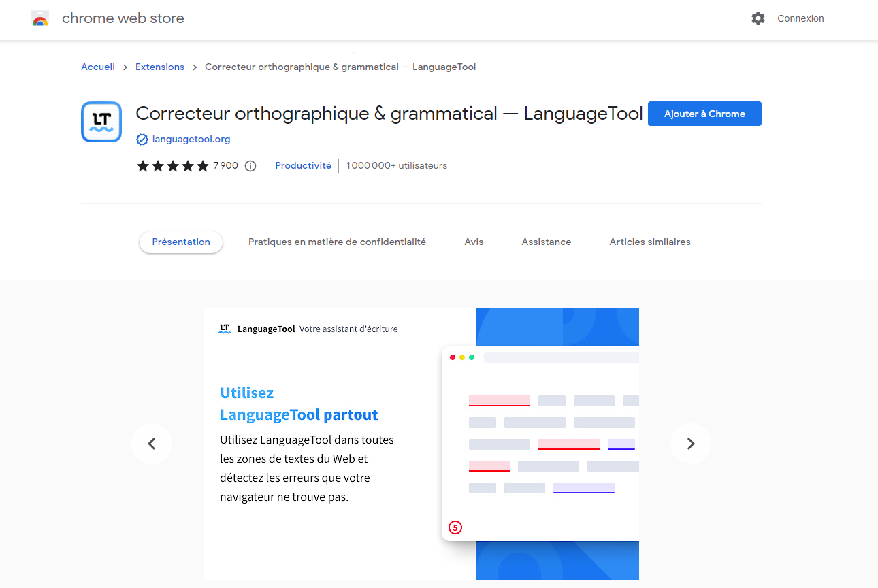Select the Présentation tab
The width and height of the screenshot is (878, 588).
181,242
